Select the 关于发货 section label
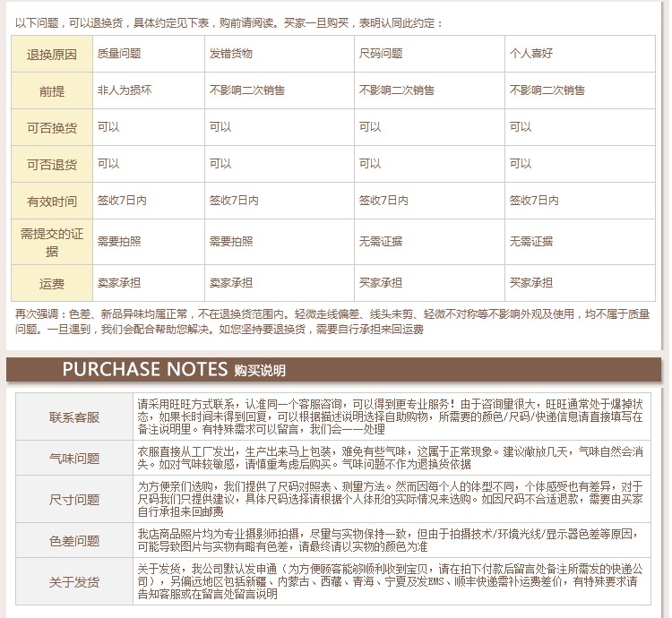Image resolution: width=672 pixels, height=618 pixels. click(x=74, y=581)
